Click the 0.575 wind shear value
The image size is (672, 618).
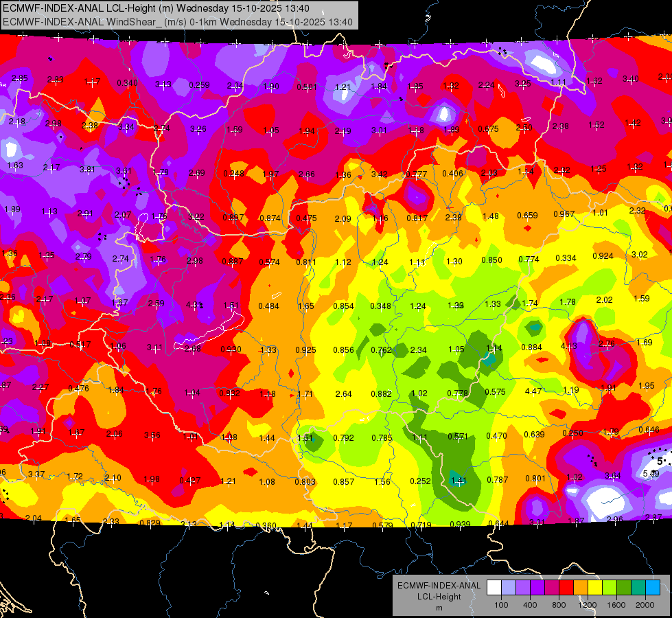[x=495, y=392]
